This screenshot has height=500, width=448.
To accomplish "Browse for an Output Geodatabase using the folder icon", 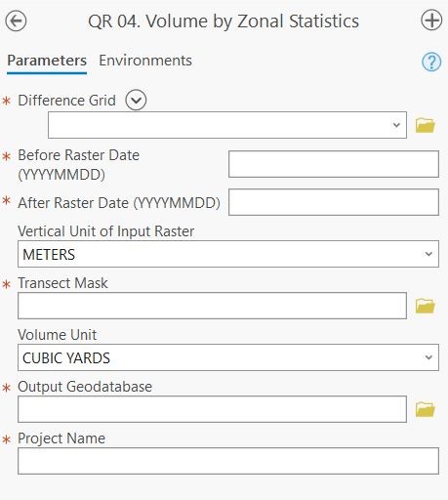I will (x=426, y=409).
